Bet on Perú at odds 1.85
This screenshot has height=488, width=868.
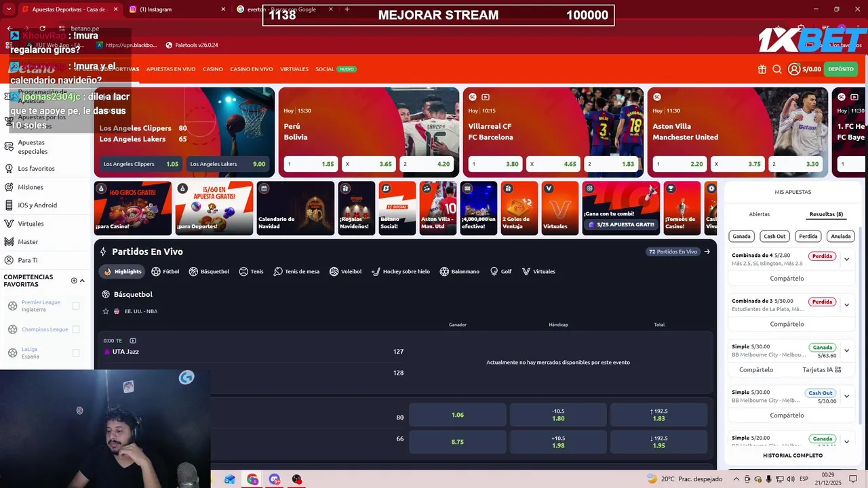(x=311, y=164)
